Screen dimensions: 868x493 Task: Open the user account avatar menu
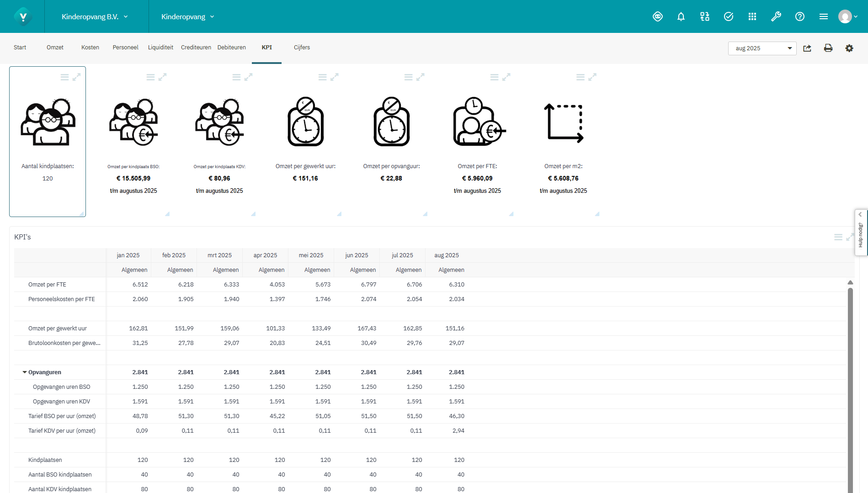pyautogui.click(x=846, y=16)
